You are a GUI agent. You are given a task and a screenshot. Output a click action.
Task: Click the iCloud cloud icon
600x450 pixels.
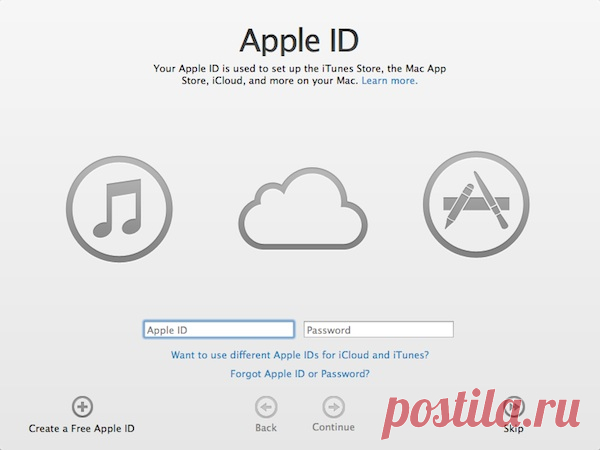click(x=303, y=209)
